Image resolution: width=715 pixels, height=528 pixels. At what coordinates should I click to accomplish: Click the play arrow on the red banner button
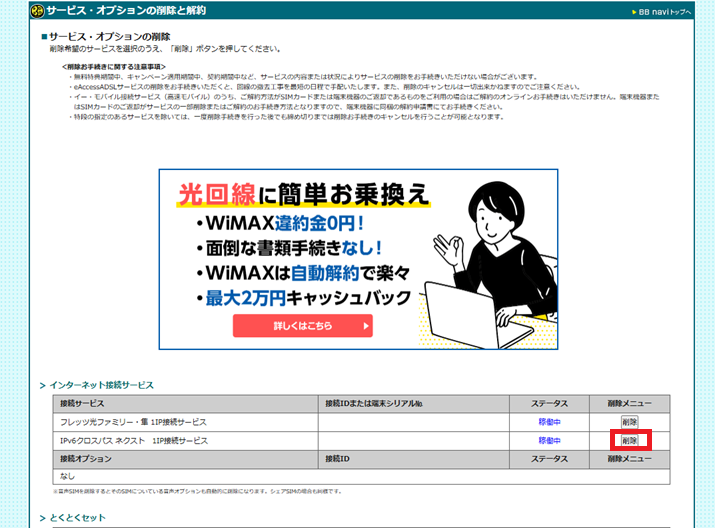(366, 326)
